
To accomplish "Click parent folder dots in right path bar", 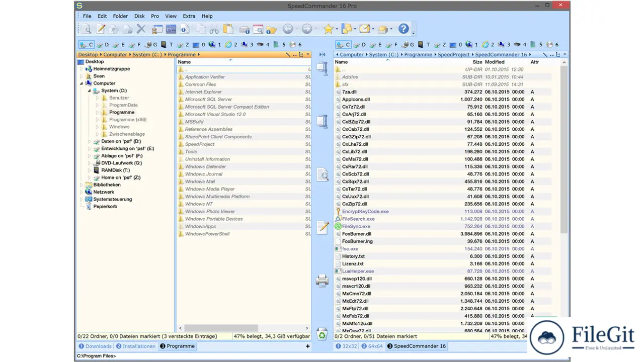I will pyautogui.click(x=551, y=54).
